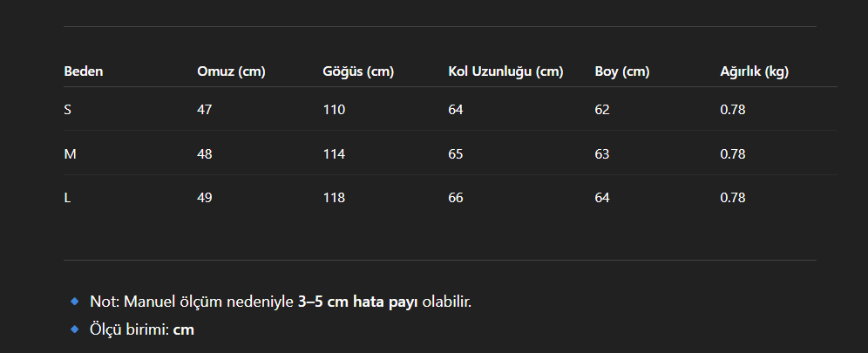The width and height of the screenshot is (868, 353).
Task: Select the L size row label
Action: click(x=67, y=198)
